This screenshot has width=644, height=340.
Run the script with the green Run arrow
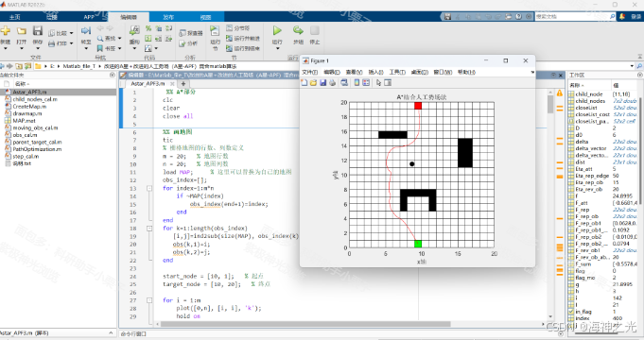coord(277,30)
